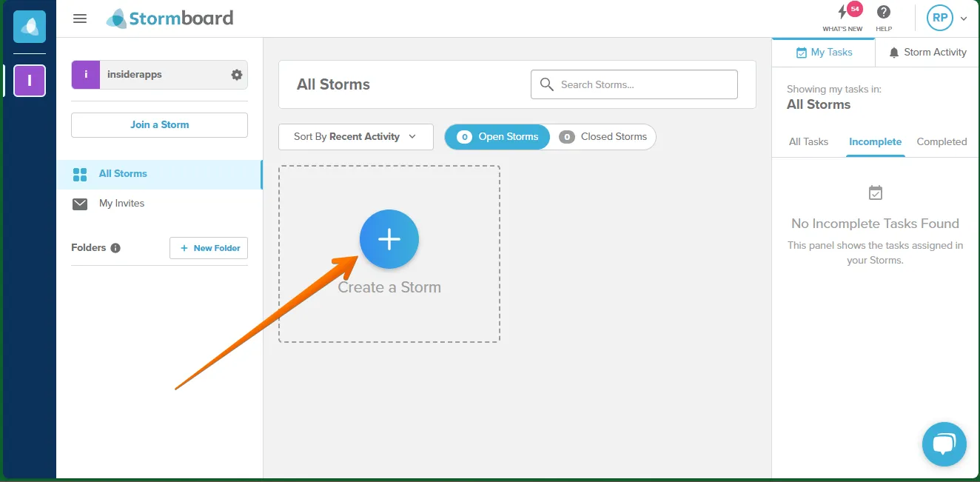Create a New Folder

209,248
